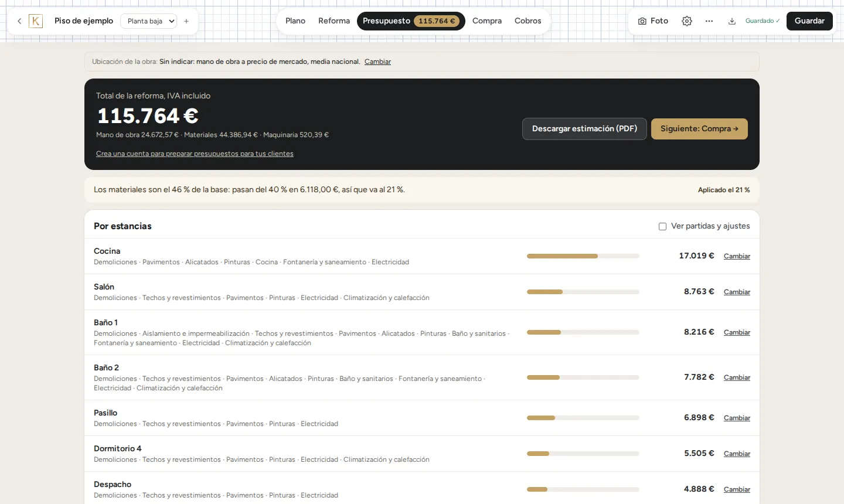Screen dimensions: 844x504
Task: Click Cambiar link in Despacho row
Action: (x=737, y=489)
